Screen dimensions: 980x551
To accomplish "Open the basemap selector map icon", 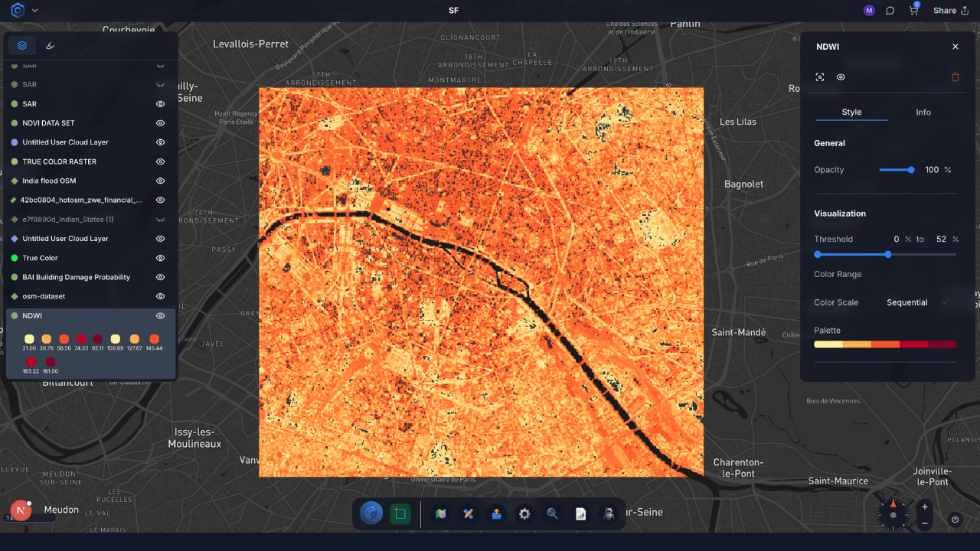I will click(441, 514).
